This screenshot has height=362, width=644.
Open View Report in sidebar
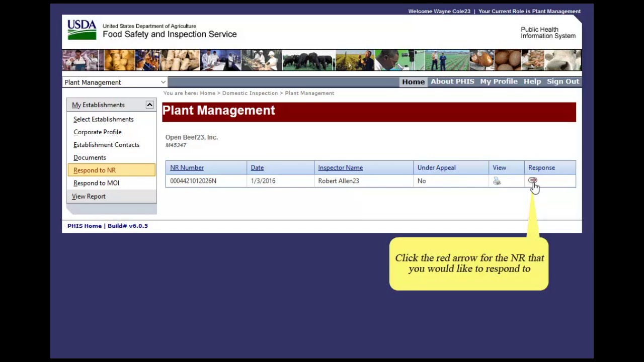89,196
